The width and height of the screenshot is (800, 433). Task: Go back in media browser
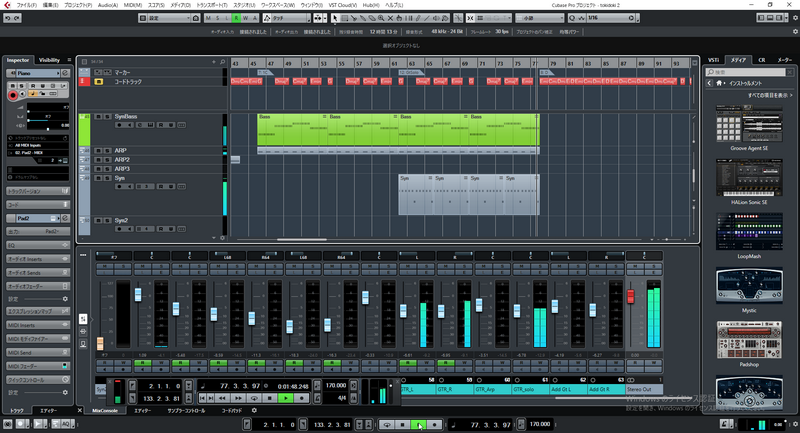pos(709,83)
